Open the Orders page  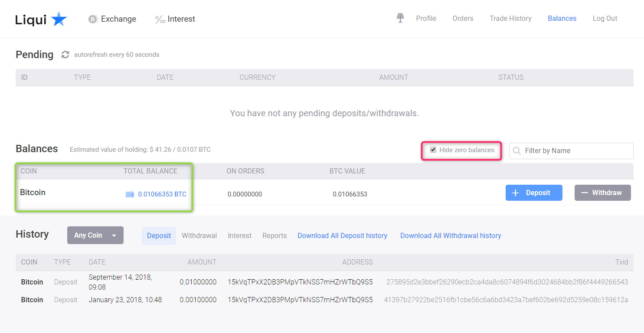(463, 18)
